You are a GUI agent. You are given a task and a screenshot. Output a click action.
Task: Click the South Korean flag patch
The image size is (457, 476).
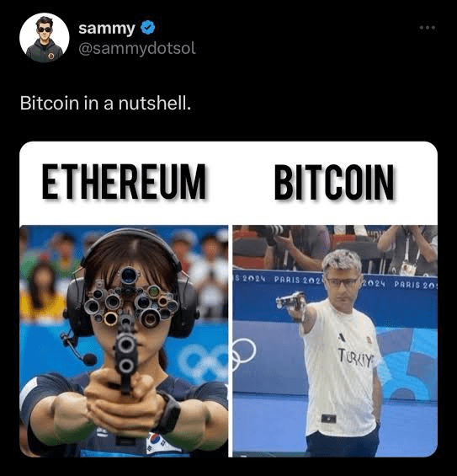tap(157, 443)
